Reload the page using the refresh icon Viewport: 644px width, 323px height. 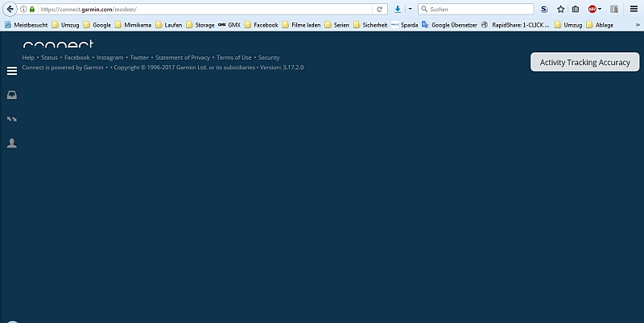pos(380,9)
